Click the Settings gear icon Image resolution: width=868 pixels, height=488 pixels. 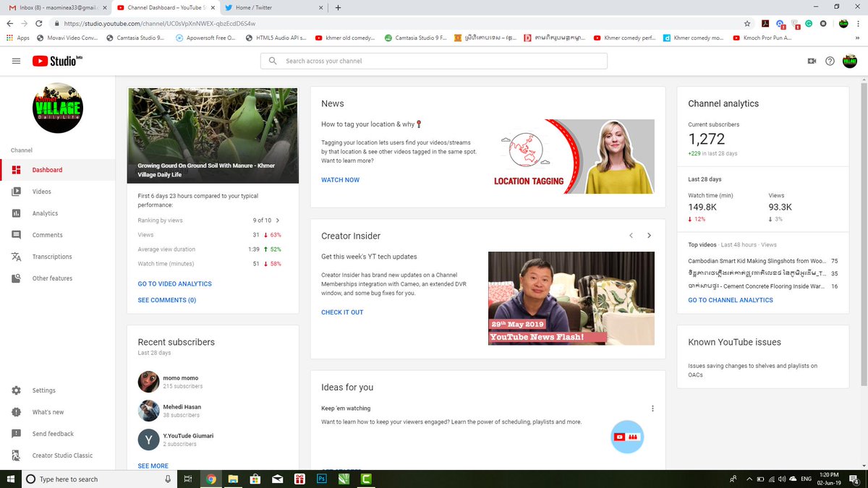(16, 390)
